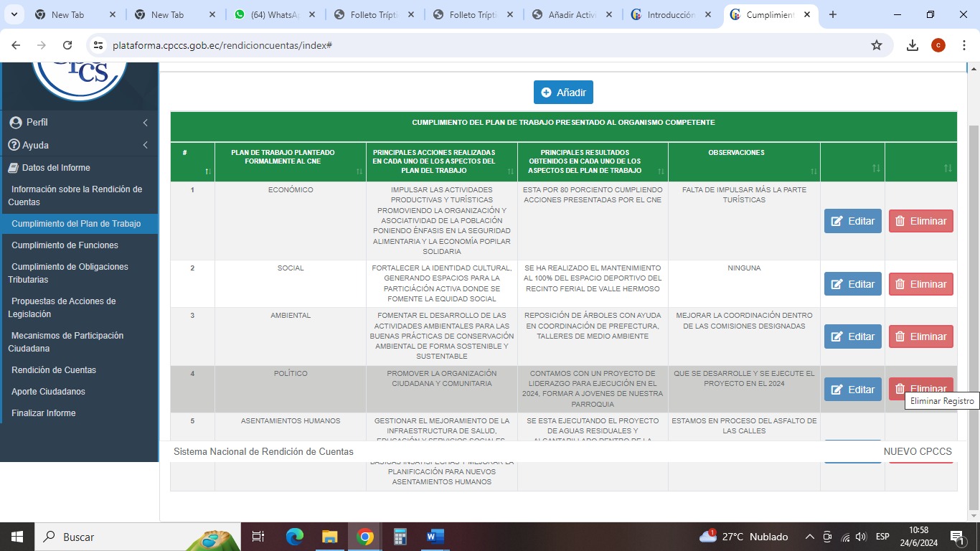
Task: Expand the Perfil sidebar menu
Action: point(79,123)
